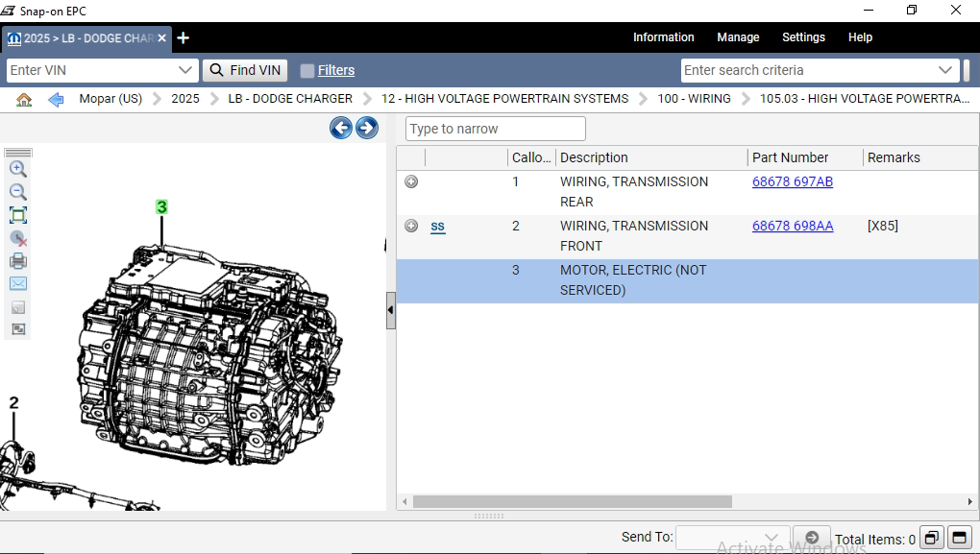
Task: Select the MOTOR, ELECTRIC (NOT SERVICED) row
Action: (x=688, y=281)
